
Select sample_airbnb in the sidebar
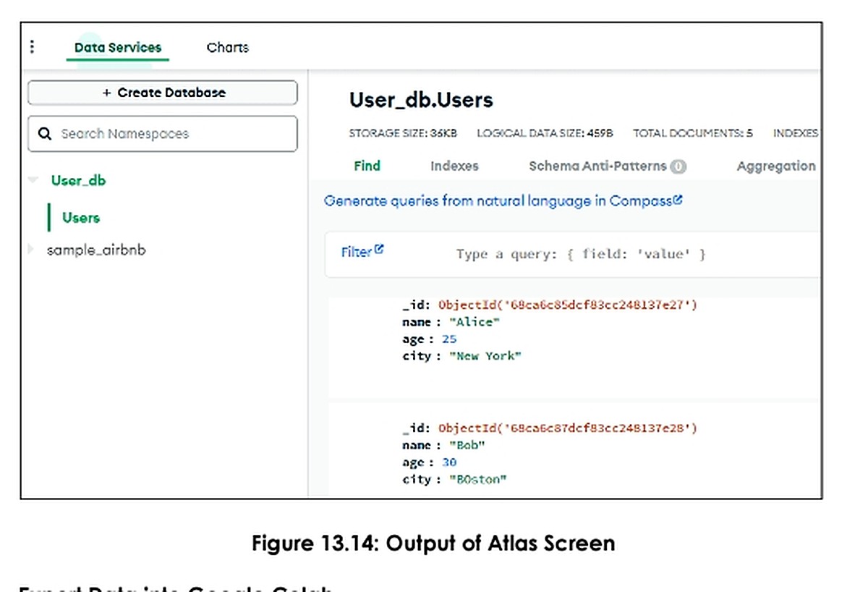[96, 250]
